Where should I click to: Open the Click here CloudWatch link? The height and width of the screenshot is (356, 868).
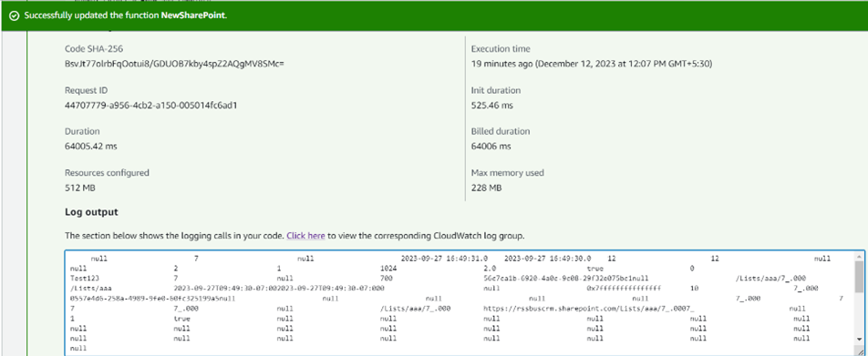click(x=305, y=236)
